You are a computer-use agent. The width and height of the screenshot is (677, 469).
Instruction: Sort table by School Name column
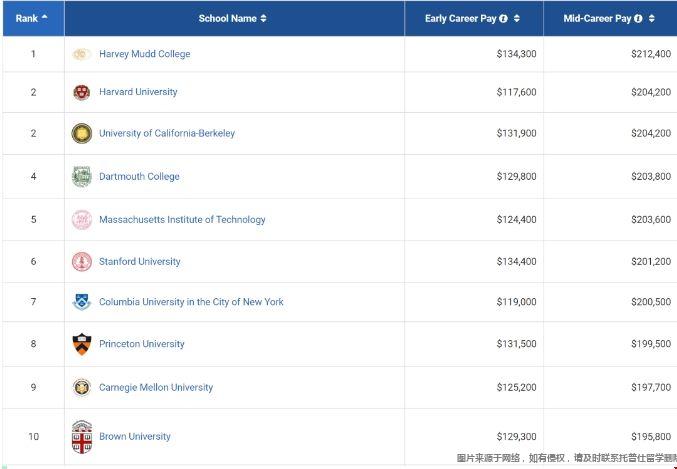tap(264, 19)
